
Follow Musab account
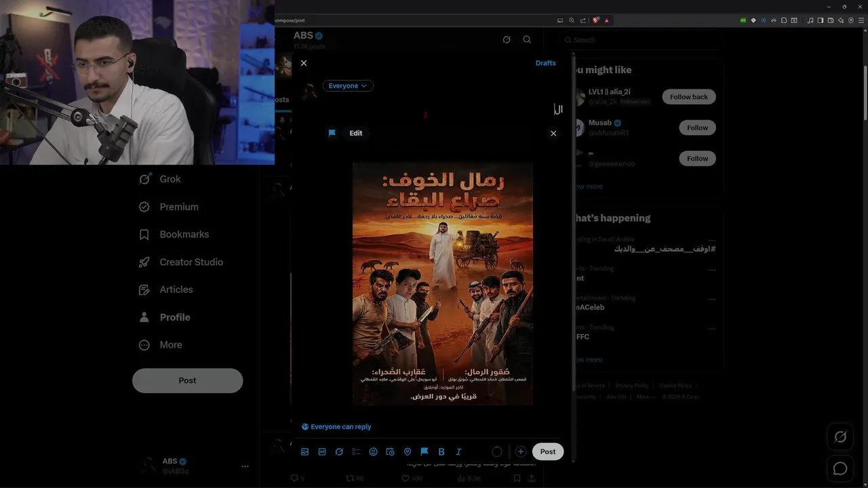(697, 127)
